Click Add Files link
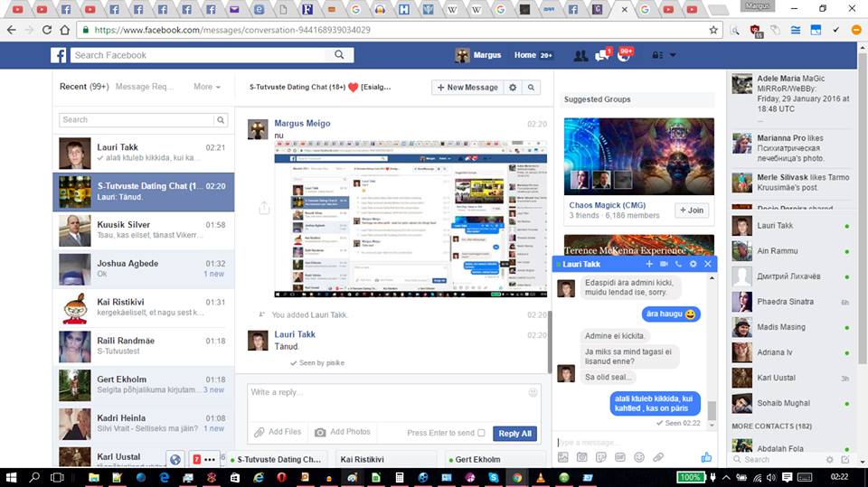The height and width of the screenshot is (487, 868). click(x=278, y=432)
